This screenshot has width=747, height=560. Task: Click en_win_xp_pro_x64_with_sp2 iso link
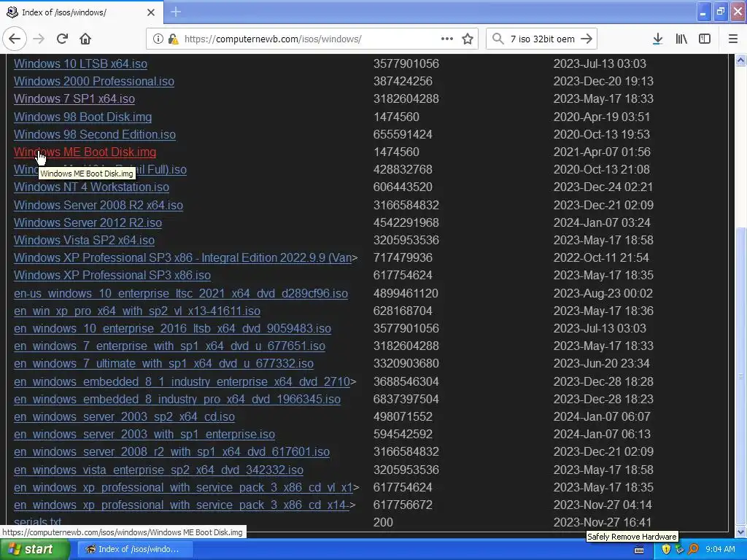coord(137,311)
